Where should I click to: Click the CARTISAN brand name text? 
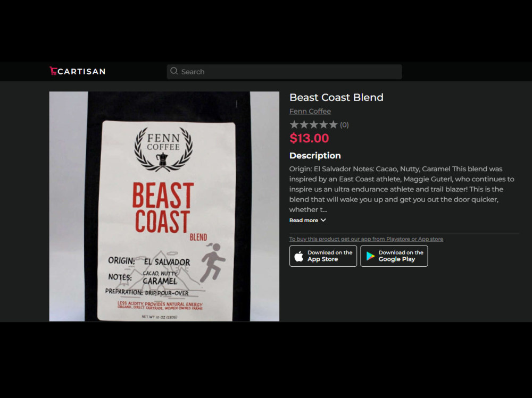[x=81, y=72]
